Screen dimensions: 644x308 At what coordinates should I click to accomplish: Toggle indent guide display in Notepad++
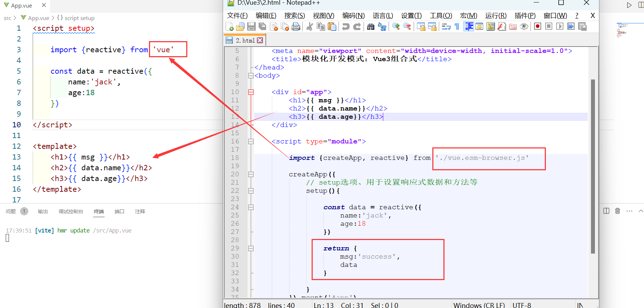click(x=468, y=26)
